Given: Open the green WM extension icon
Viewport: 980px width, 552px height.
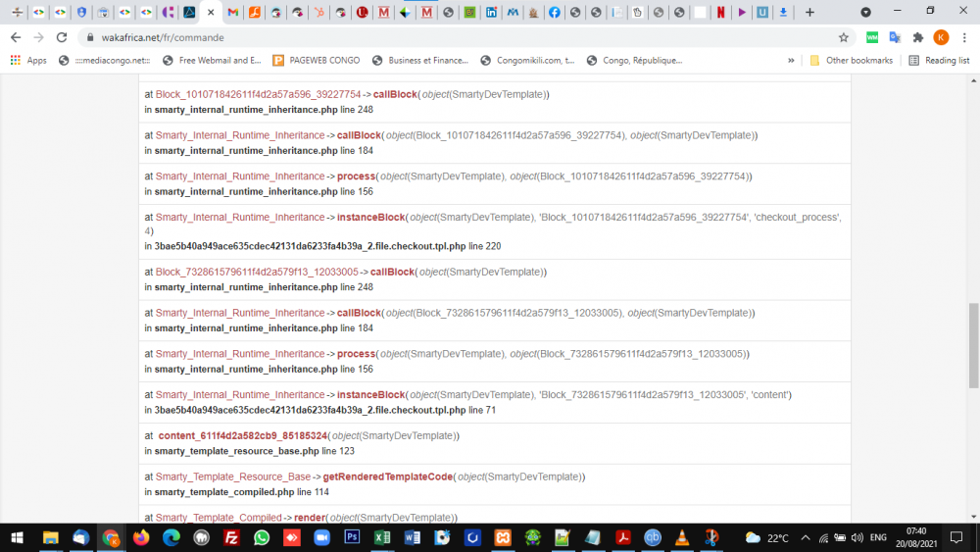Looking at the screenshot, I should coord(872,37).
